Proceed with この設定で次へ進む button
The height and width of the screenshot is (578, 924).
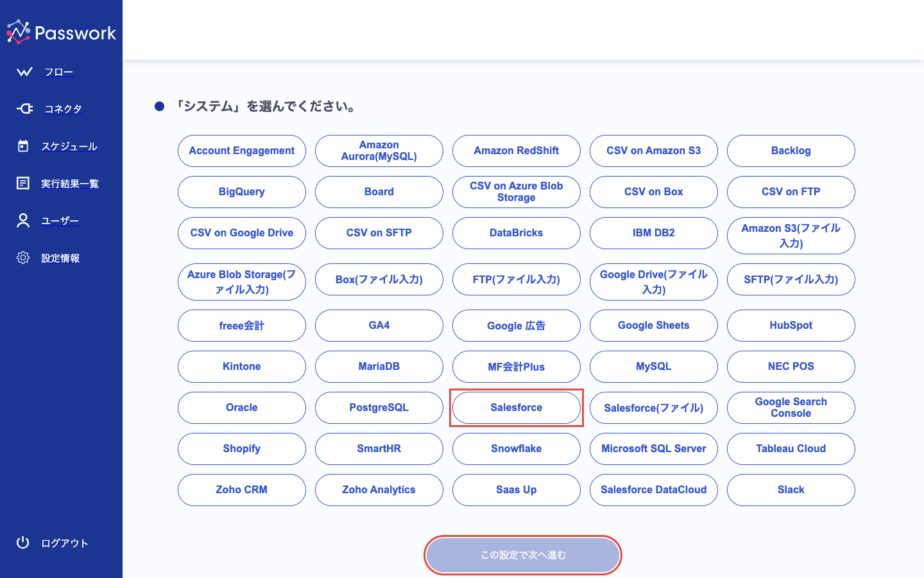(x=523, y=555)
